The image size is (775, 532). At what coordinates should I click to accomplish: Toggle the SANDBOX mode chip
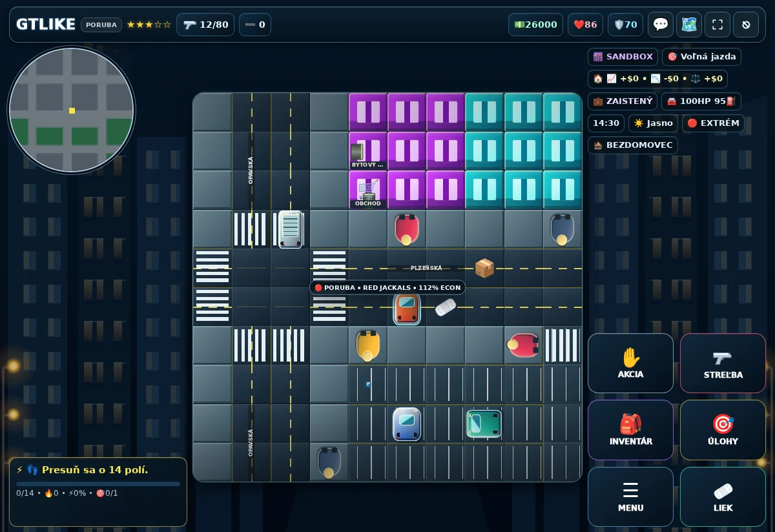tap(623, 57)
